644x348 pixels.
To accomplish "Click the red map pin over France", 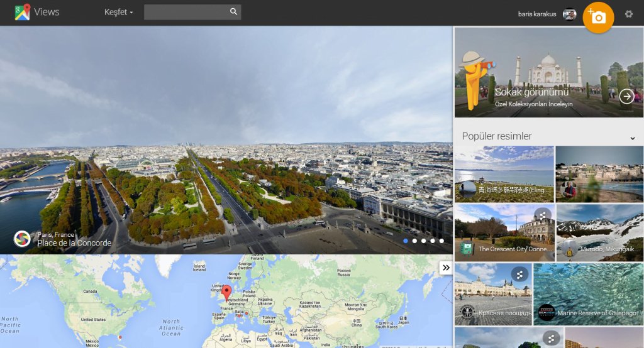I will [226, 294].
